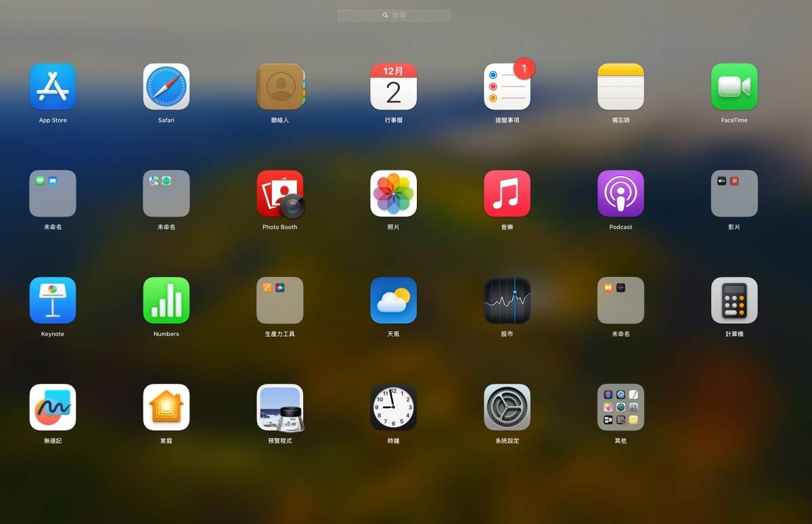This screenshot has width=812, height=524.
Task: Open the 未命名 folder containing Messages and Mail
Action: 53,194
